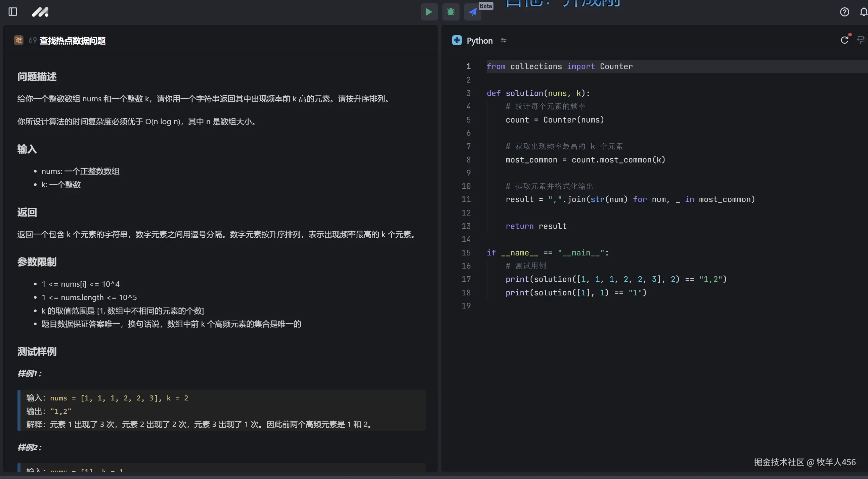Click the 测试样例 heading
This screenshot has height=479, width=868.
[x=37, y=351]
